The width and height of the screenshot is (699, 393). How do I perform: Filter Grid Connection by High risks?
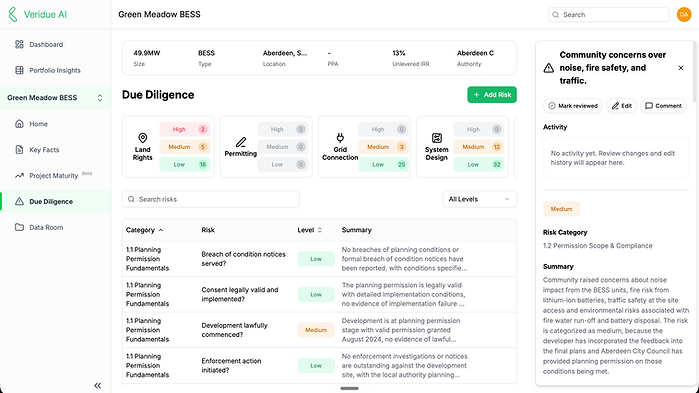pyautogui.click(x=383, y=129)
